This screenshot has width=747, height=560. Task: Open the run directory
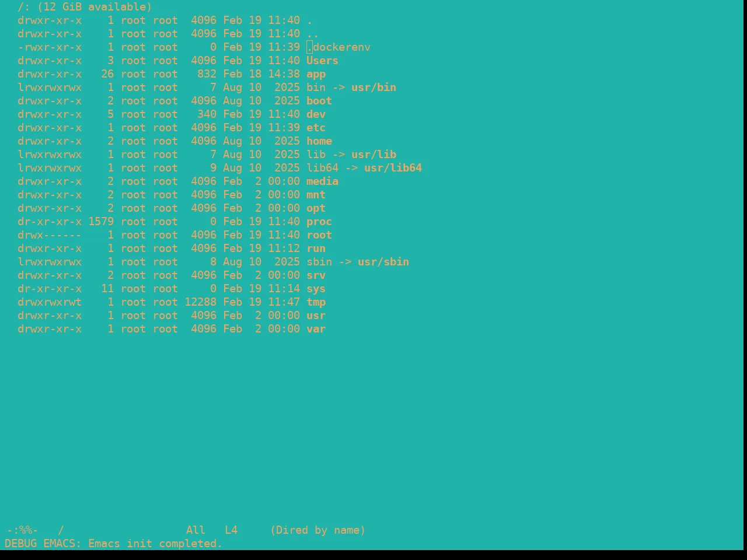316,249
